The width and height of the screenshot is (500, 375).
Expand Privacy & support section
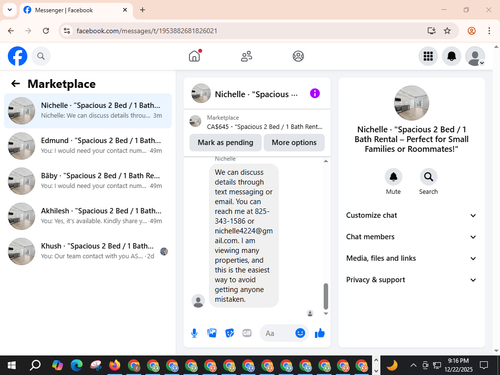pos(411,280)
